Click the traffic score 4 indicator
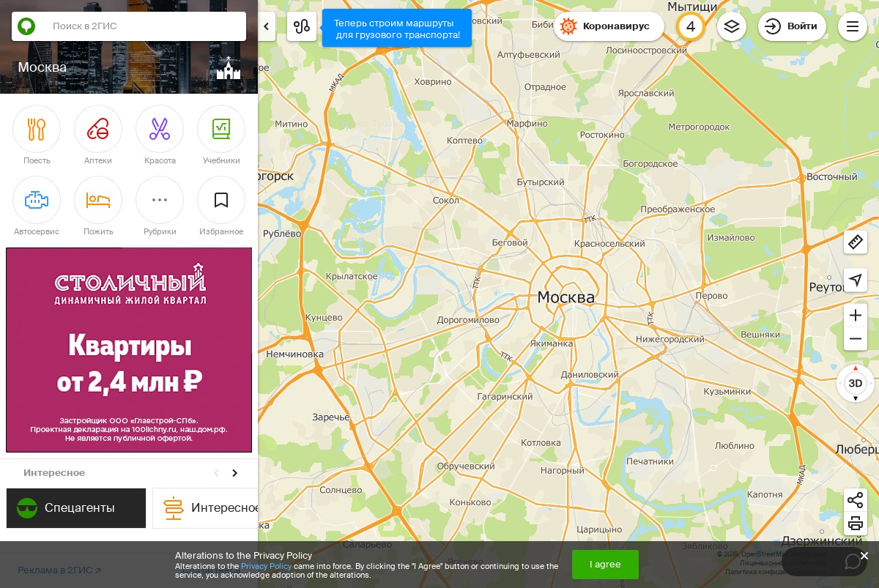The width and height of the screenshot is (879, 588). pos(690,26)
